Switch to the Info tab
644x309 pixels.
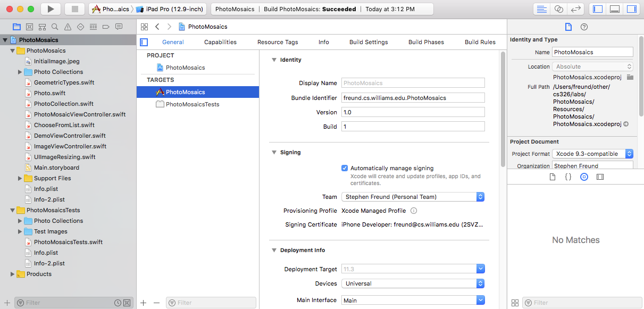[x=324, y=42]
